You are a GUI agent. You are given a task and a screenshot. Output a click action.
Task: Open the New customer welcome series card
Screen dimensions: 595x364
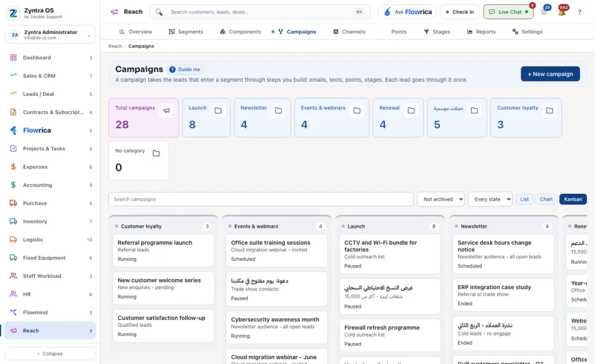pos(164,288)
